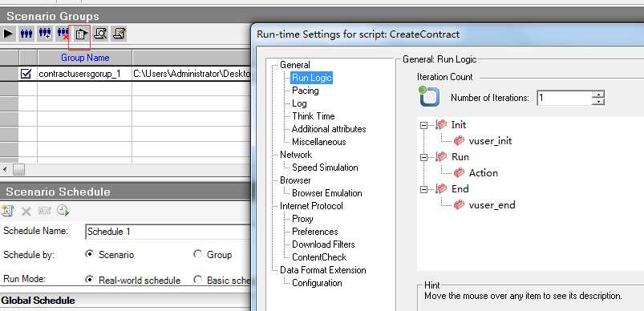Select the contractusersgorup_1 group name cell
The height and width of the screenshot is (311, 644).
84,74
